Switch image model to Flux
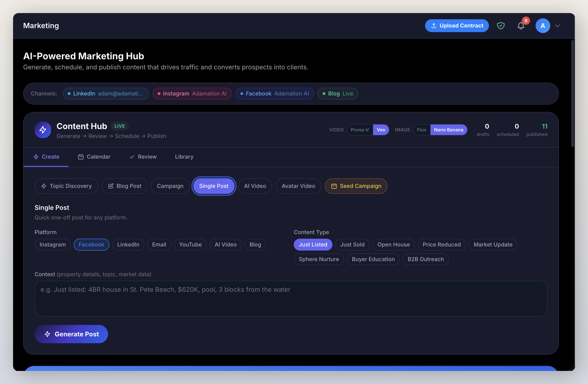This screenshot has height=384, width=588. [421, 130]
